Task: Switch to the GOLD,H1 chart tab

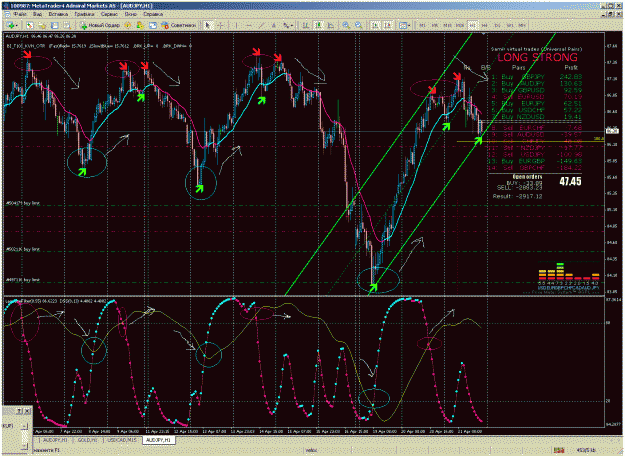Action: click(87, 440)
